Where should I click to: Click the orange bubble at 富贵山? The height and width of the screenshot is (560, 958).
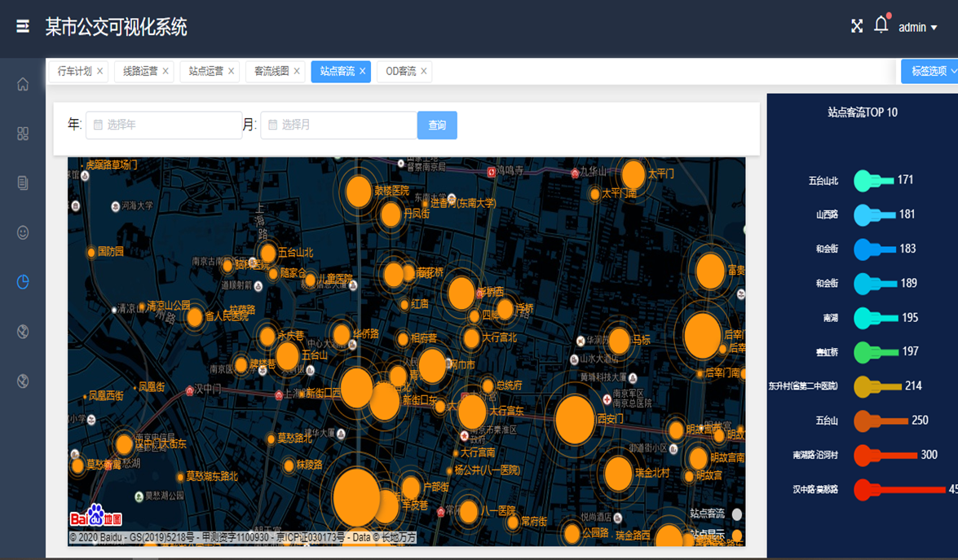(710, 271)
